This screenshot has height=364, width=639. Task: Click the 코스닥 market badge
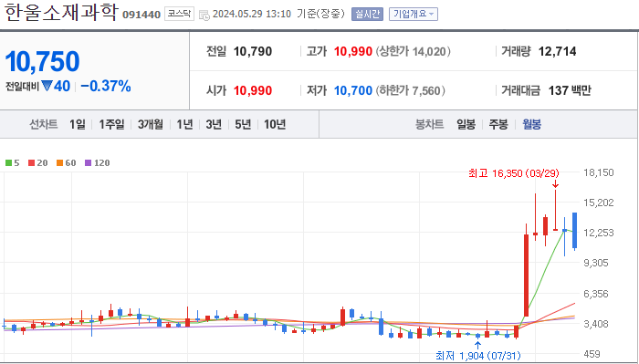179,14
